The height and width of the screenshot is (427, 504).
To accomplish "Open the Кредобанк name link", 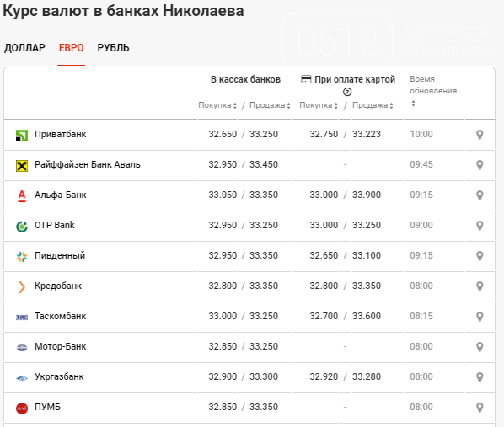I will [x=58, y=286].
